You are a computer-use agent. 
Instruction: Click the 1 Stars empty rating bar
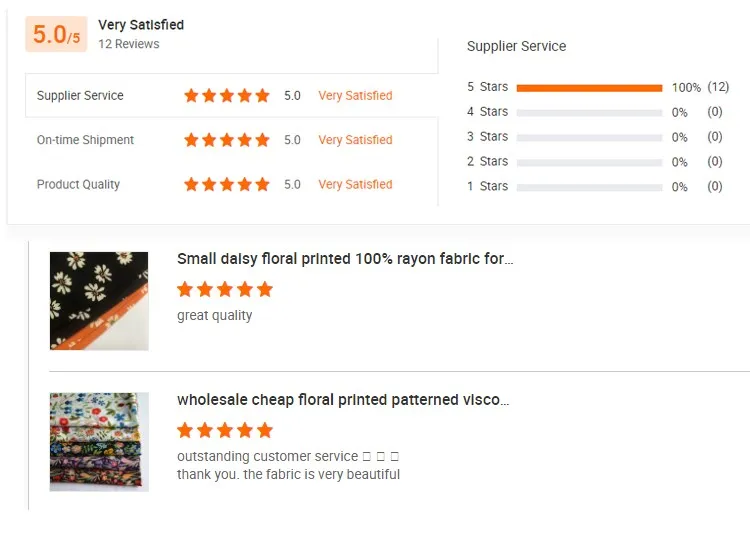point(589,187)
